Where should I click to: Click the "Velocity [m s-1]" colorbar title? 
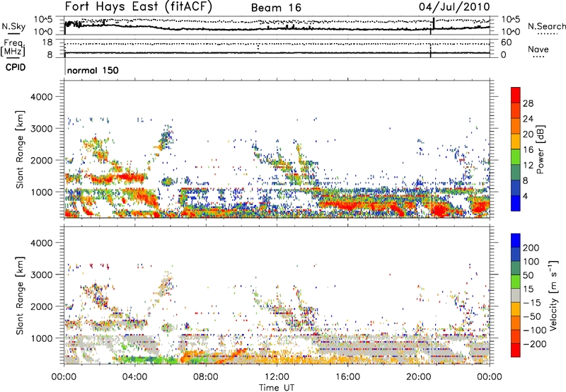[553, 295]
